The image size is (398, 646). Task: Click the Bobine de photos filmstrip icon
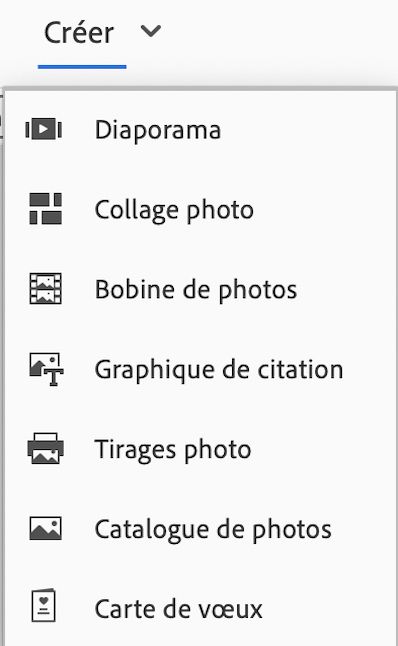pyautogui.click(x=46, y=289)
